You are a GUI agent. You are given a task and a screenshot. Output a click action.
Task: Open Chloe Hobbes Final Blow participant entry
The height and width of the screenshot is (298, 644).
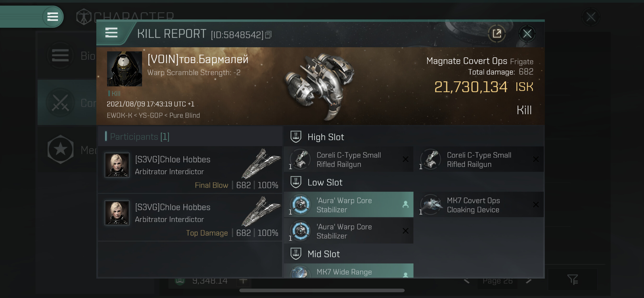coord(190,170)
